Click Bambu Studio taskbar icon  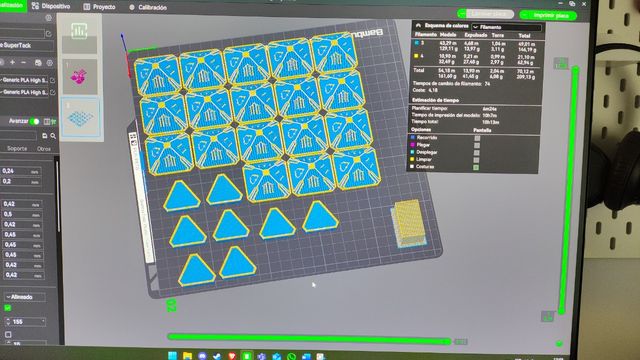[247, 356]
